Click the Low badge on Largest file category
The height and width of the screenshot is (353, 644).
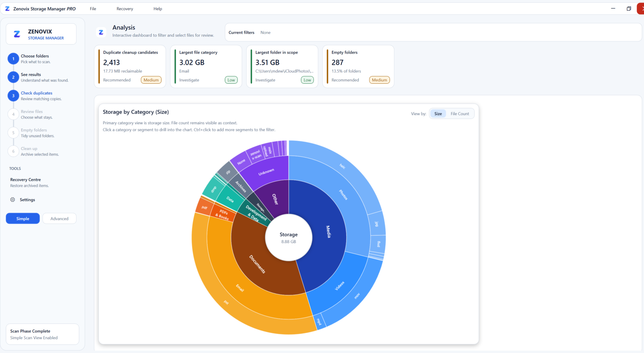click(231, 80)
